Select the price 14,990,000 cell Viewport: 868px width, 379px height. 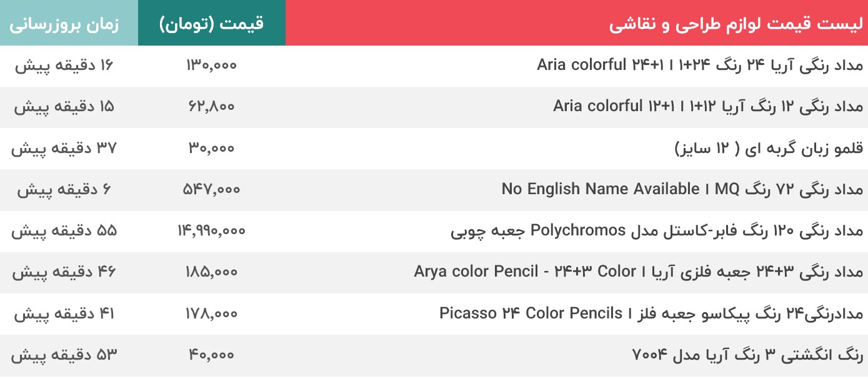[x=212, y=230]
